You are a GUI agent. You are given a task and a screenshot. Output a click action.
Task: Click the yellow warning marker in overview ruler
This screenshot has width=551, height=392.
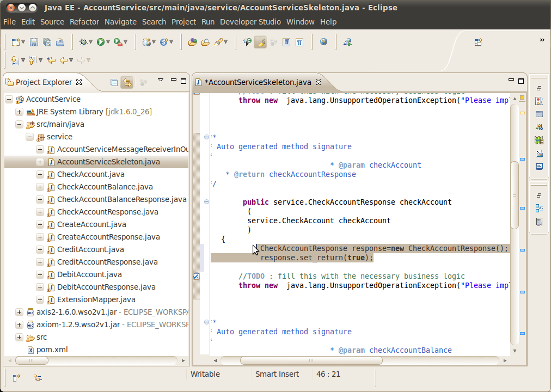coord(522,113)
